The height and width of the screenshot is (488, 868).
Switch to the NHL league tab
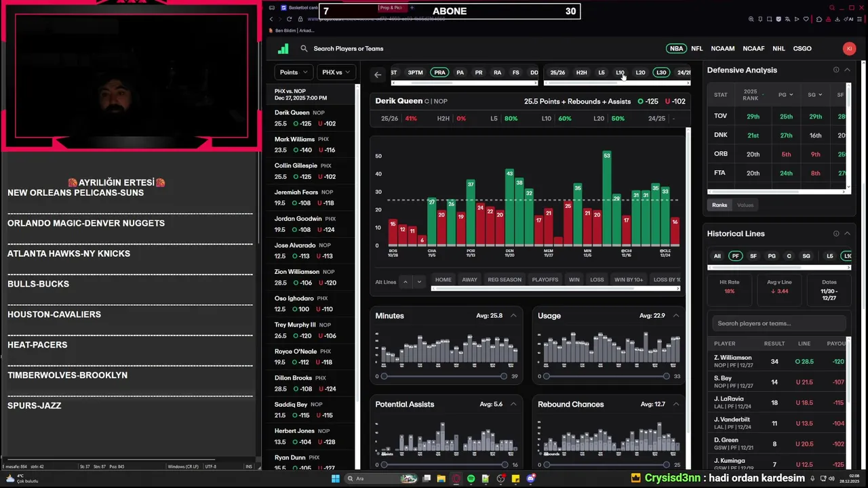(x=778, y=48)
